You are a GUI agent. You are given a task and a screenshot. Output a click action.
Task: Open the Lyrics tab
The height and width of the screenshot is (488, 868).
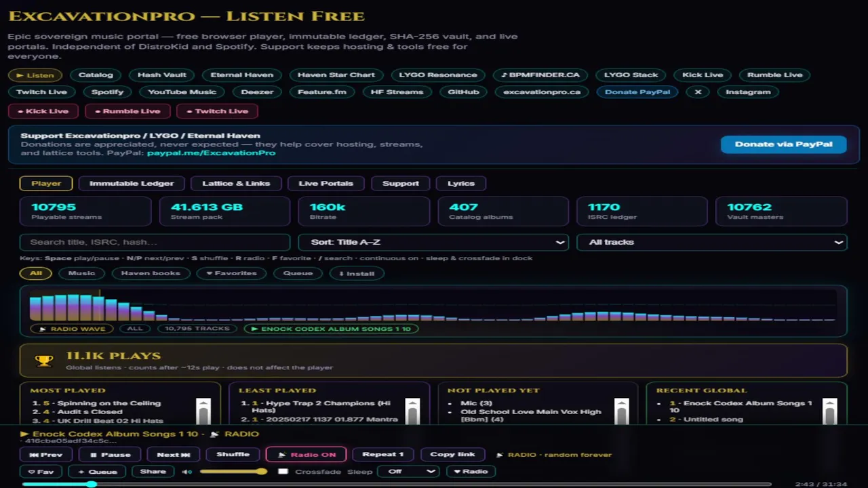(x=461, y=183)
